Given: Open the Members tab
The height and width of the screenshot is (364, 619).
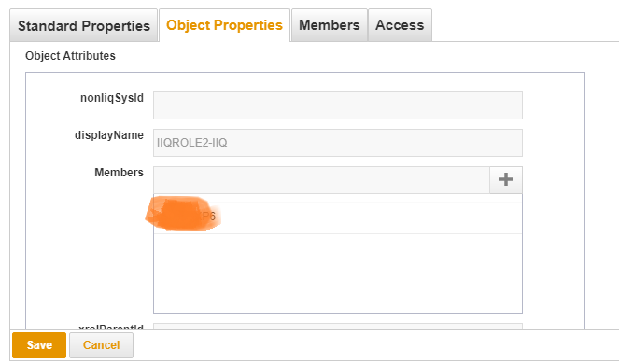Looking at the screenshot, I should 330,25.
